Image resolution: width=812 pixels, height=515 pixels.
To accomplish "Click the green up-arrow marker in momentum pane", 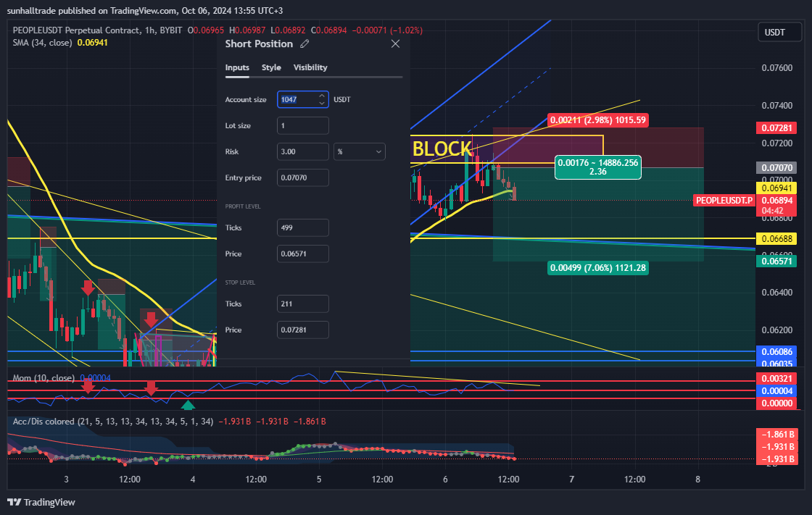I will point(188,405).
